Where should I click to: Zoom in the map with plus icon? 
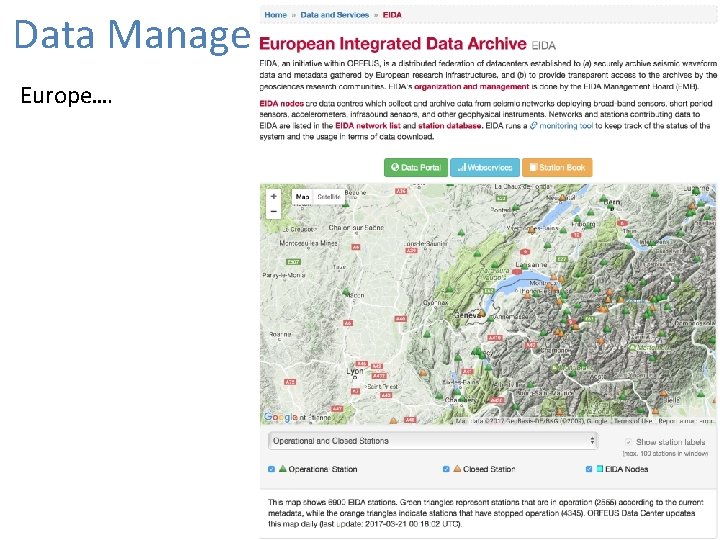click(x=274, y=197)
